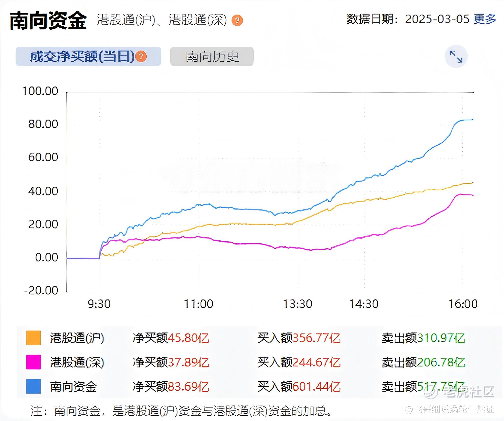Screen dimensions: 504x421
Task: Click the magenta 港股通(深) legend swatch
Action: point(33,362)
